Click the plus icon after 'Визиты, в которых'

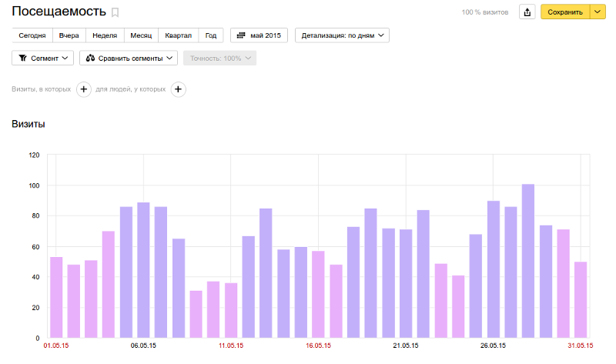(x=84, y=89)
